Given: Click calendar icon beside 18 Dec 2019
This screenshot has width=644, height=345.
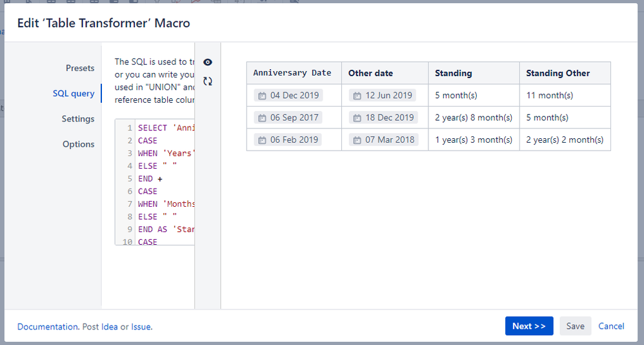Looking at the screenshot, I should [357, 118].
